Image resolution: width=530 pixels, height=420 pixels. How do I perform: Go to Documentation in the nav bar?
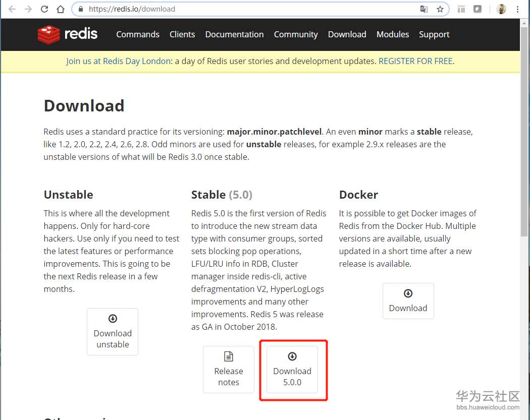click(x=234, y=34)
